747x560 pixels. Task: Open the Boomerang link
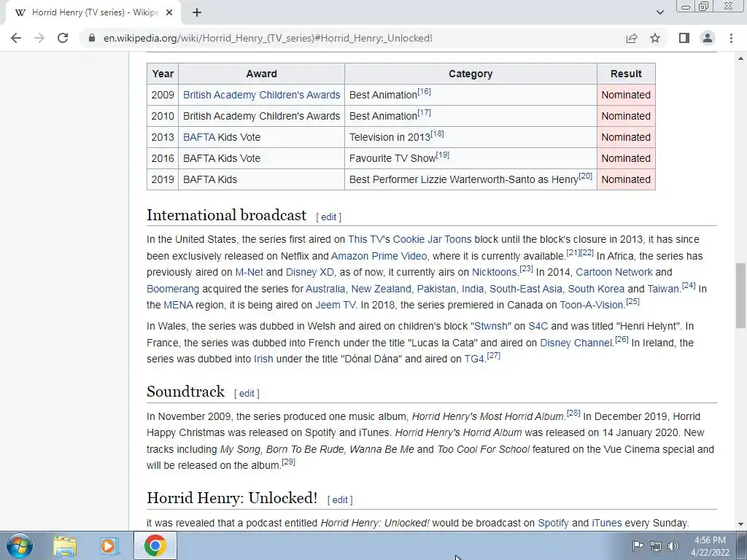click(173, 289)
